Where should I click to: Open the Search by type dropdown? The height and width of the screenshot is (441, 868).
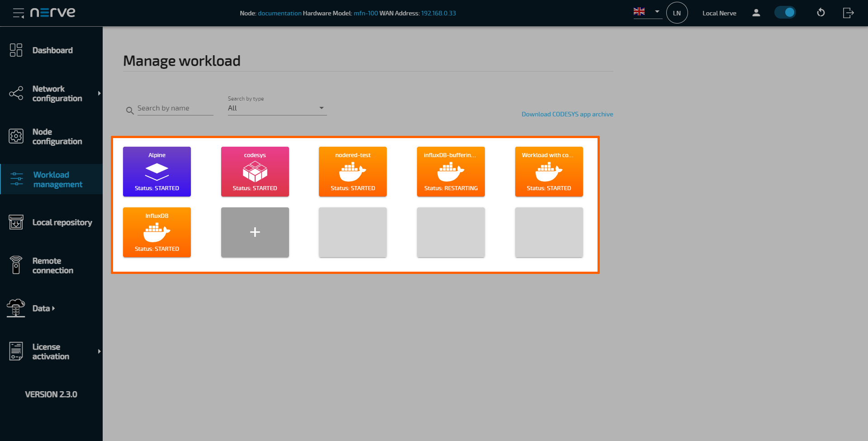pyautogui.click(x=321, y=108)
